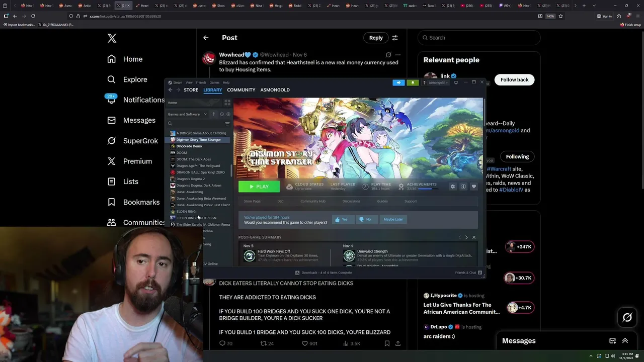Bookmark the post from its action bar
644x362 pixels.
pos(387,343)
